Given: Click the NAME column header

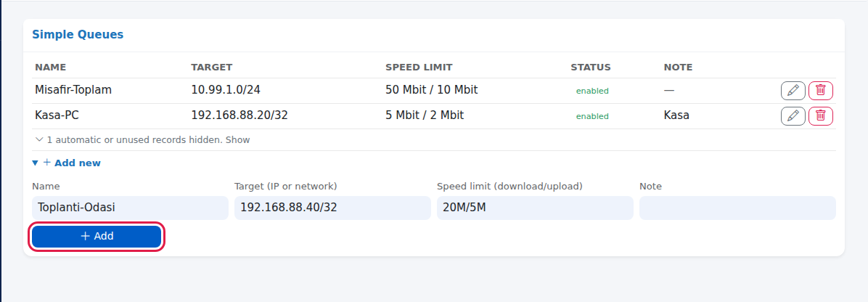Looking at the screenshot, I should pyautogui.click(x=50, y=67).
